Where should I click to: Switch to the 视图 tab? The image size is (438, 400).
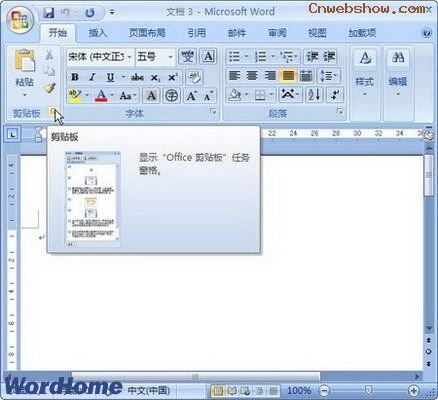point(317,33)
